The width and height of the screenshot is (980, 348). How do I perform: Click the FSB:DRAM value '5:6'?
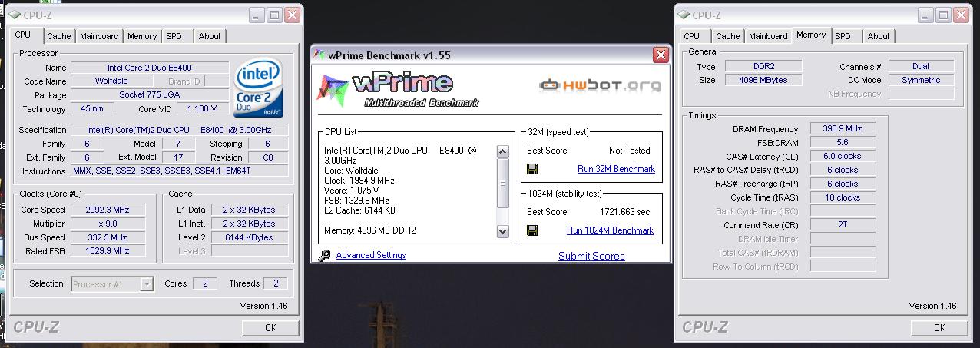click(x=843, y=143)
